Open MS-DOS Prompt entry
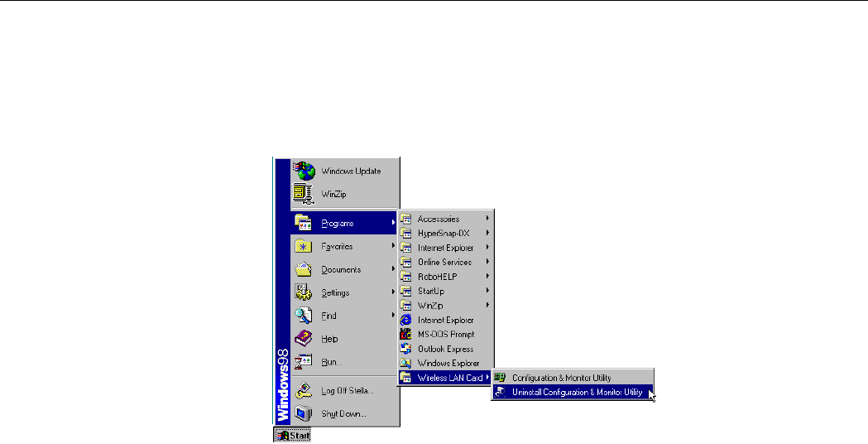Image resolution: width=868 pixels, height=444 pixels. coord(446,335)
